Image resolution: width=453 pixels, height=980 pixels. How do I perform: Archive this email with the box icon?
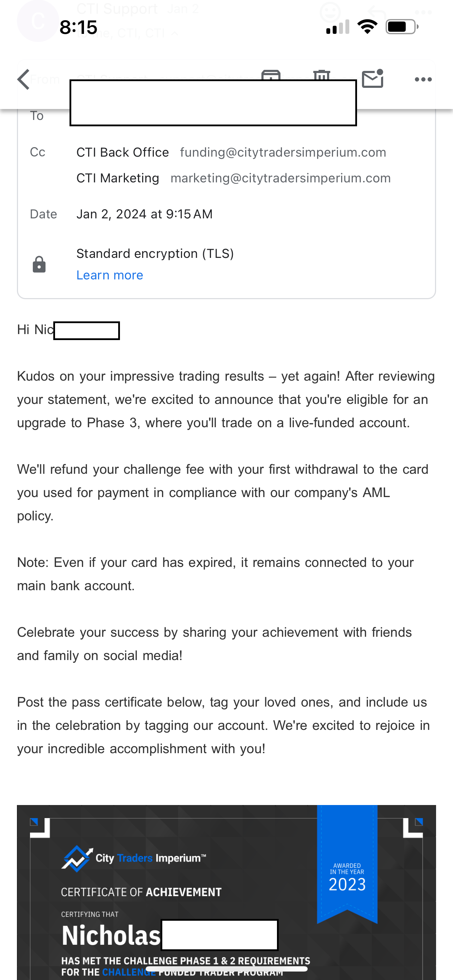point(271,74)
